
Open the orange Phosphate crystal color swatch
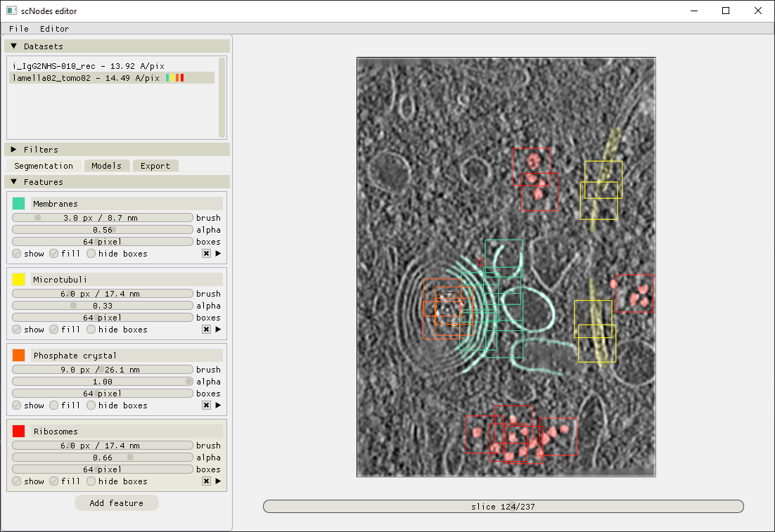point(19,355)
